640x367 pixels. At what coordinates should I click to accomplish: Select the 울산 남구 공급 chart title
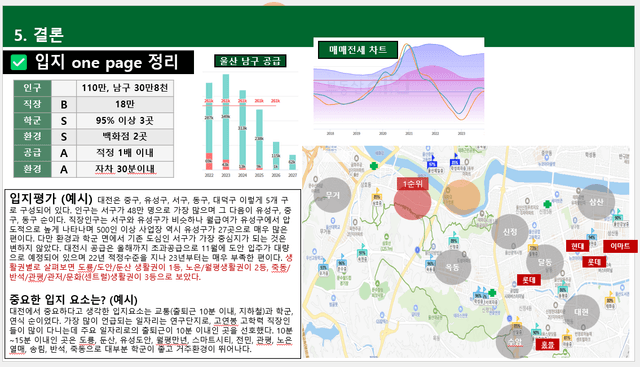click(250, 61)
